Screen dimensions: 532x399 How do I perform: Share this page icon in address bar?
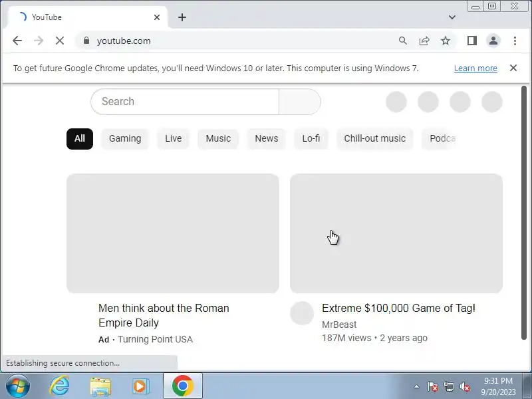[424, 41]
